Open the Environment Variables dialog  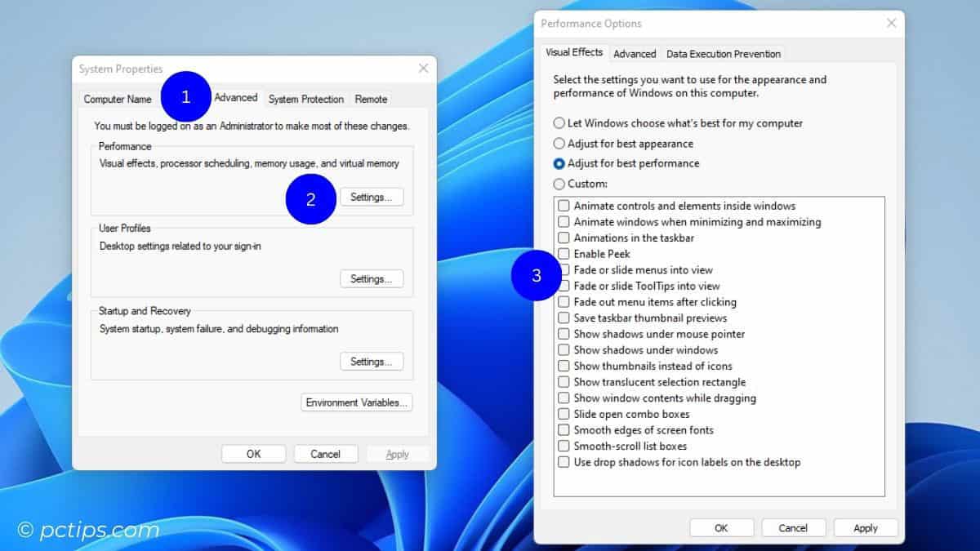point(356,402)
